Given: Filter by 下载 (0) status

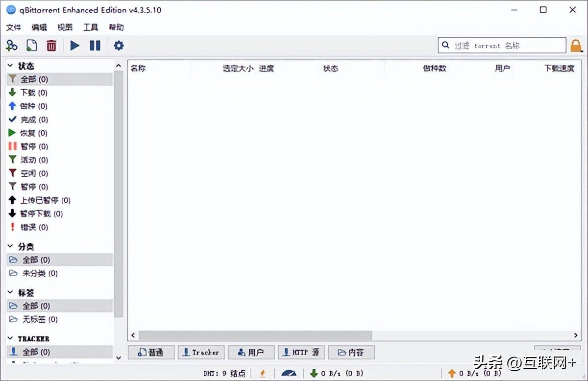Looking at the screenshot, I should [59, 93].
